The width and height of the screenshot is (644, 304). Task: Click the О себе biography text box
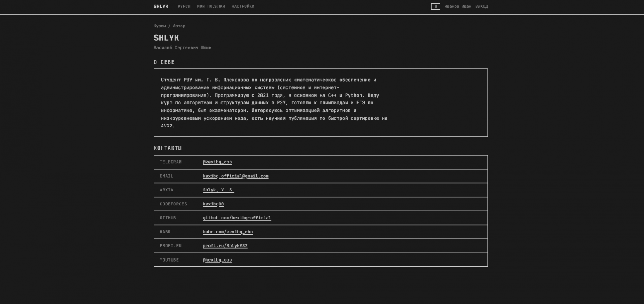coord(321,103)
